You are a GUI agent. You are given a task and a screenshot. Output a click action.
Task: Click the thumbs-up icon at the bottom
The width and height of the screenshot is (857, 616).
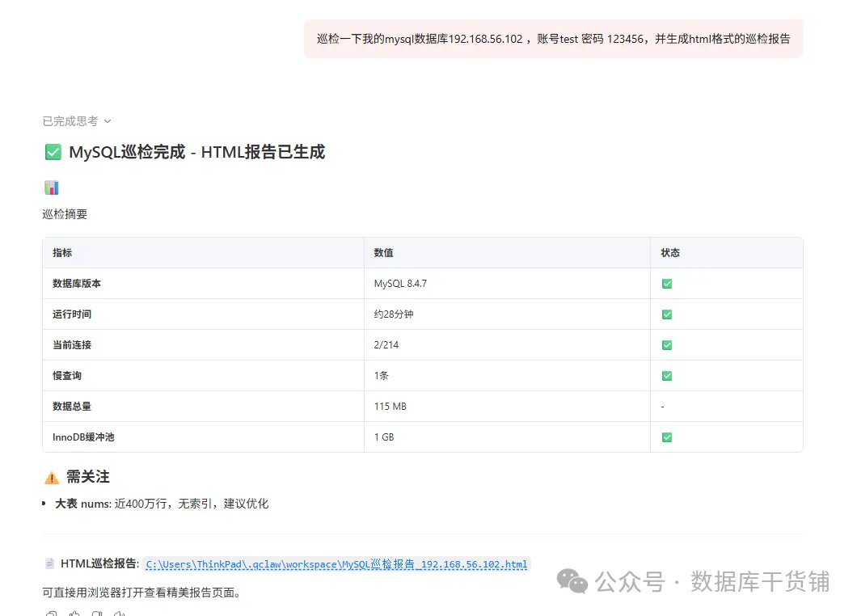(x=74, y=614)
